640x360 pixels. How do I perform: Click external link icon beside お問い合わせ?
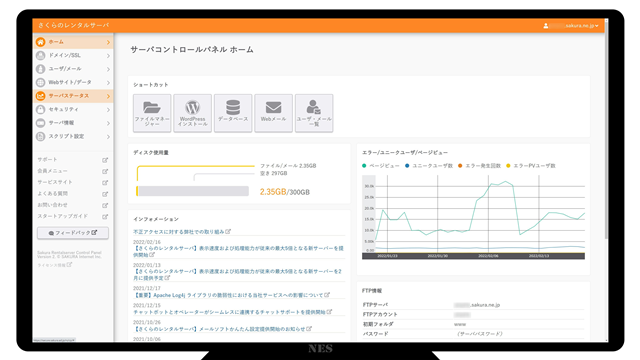(105, 205)
